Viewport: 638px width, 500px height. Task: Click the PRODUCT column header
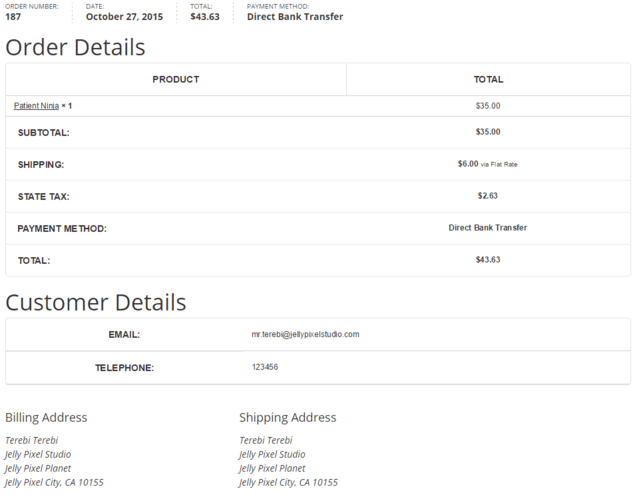tap(176, 79)
